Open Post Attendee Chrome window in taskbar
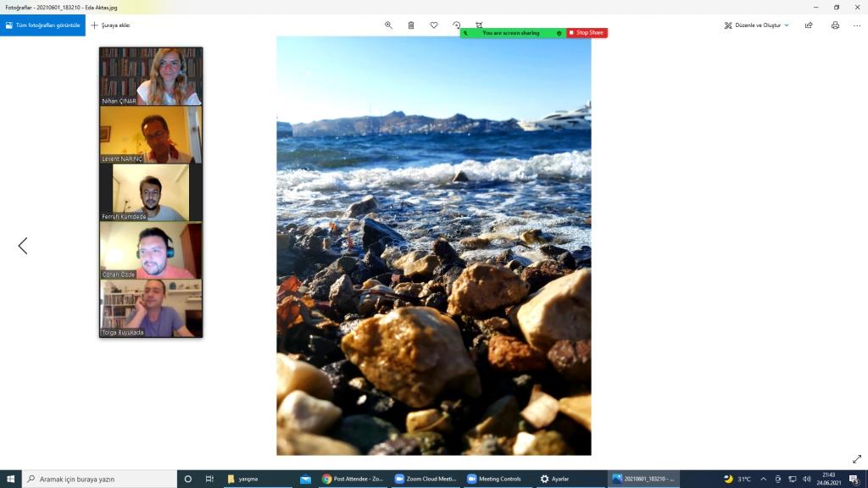This screenshot has width=868, height=488. (353, 479)
